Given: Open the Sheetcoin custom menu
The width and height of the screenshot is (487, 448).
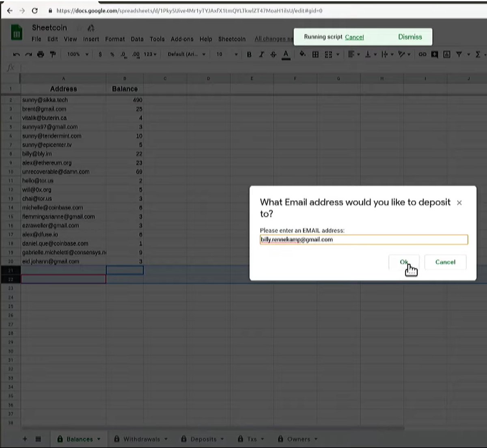Looking at the screenshot, I should coord(232,39).
